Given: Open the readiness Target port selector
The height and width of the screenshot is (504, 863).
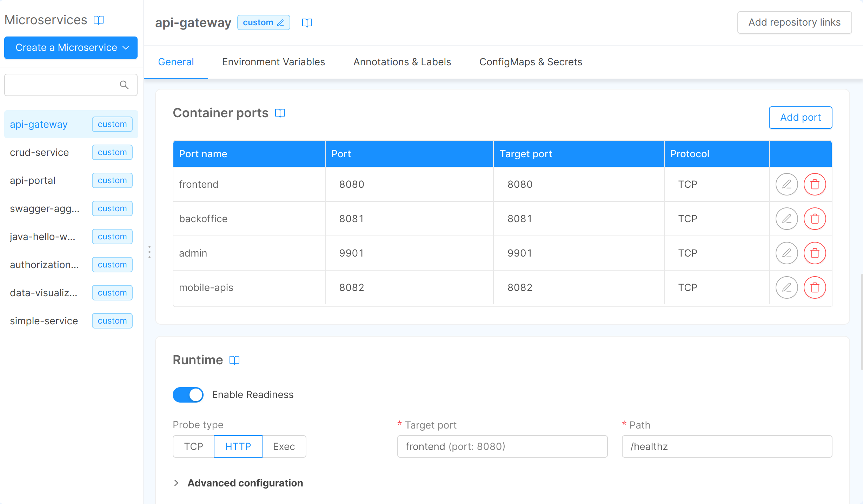Looking at the screenshot, I should [x=502, y=446].
